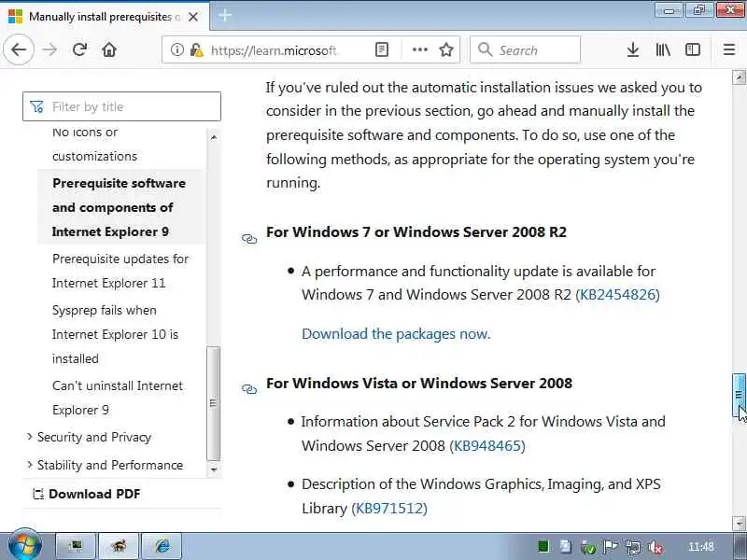Click the green system tray icon

(x=543, y=546)
